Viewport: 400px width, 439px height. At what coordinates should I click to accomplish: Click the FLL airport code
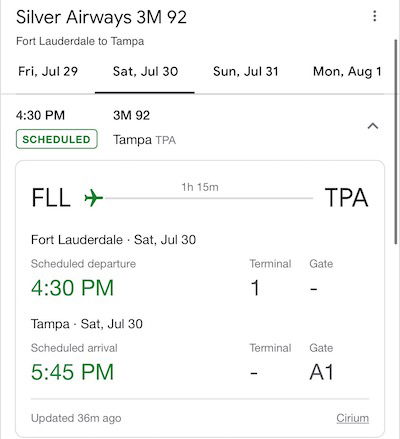51,198
